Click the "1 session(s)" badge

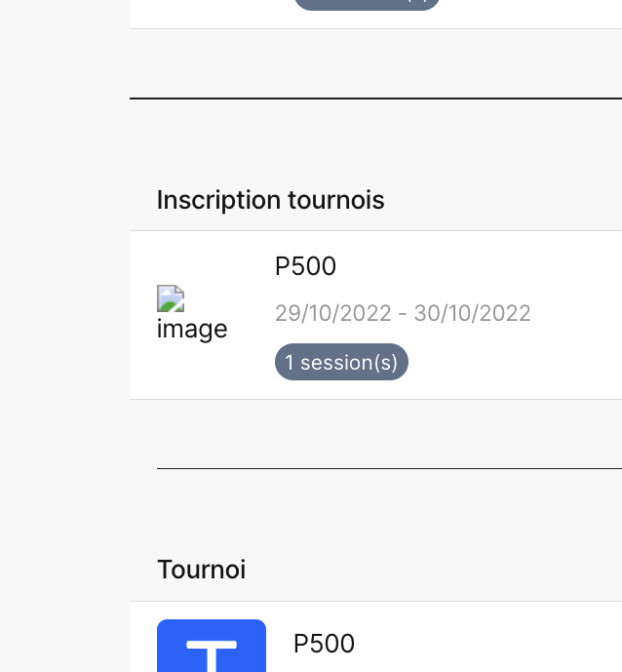[x=341, y=362]
